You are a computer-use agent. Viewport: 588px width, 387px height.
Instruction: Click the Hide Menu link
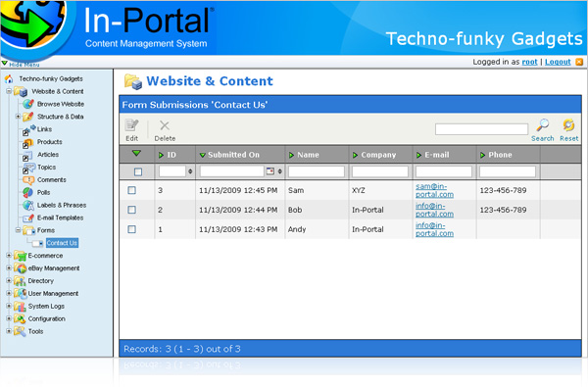[24, 65]
